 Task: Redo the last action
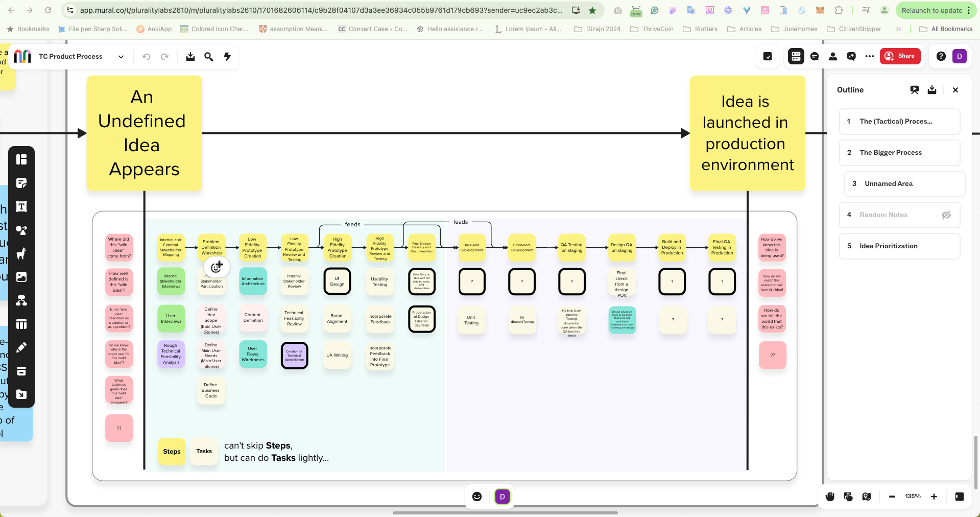[164, 57]
